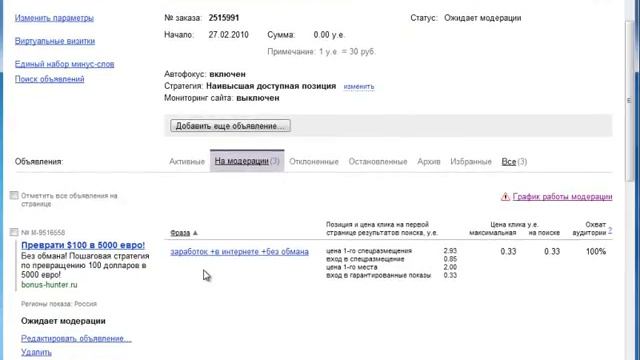Show Все ads tab
The height and width of the screenshot is (360, 640).
[x=514, y=162]
